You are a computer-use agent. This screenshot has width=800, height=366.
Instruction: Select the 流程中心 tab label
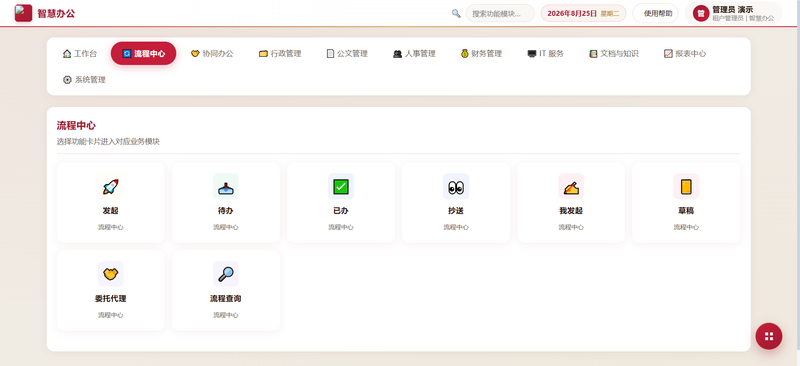149,54
